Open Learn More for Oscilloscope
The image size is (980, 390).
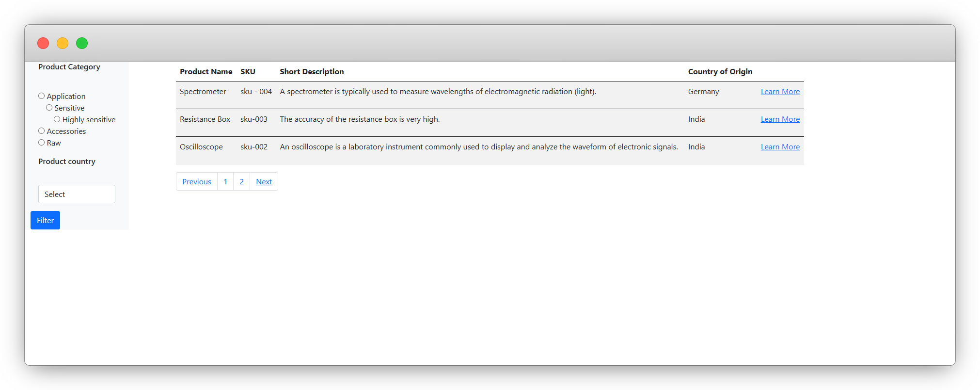tap(780, 147)
